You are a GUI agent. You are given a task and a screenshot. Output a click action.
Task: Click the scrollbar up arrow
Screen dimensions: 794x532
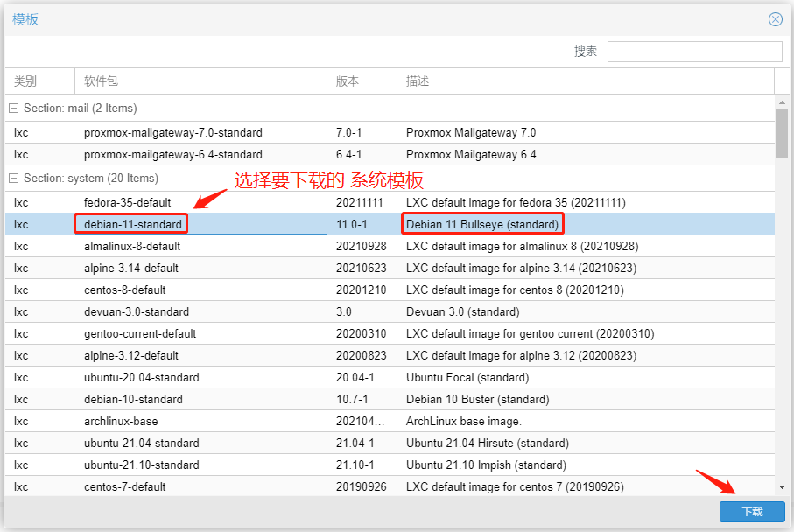782,102
